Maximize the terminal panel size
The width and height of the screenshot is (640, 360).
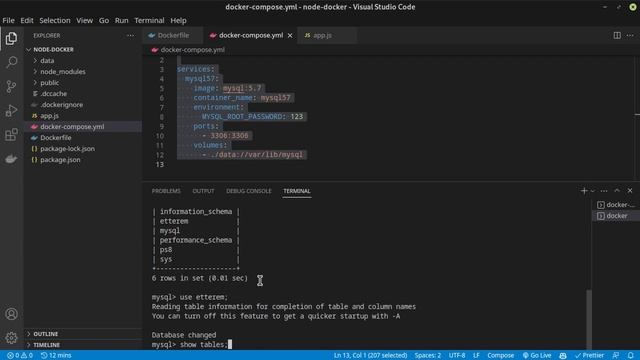[617, 191]
